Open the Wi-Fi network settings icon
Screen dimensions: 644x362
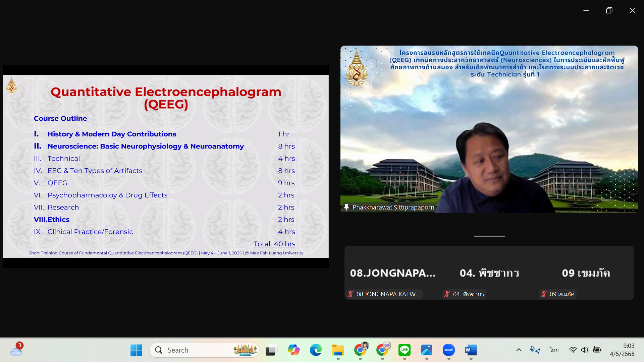pos(573,350)
